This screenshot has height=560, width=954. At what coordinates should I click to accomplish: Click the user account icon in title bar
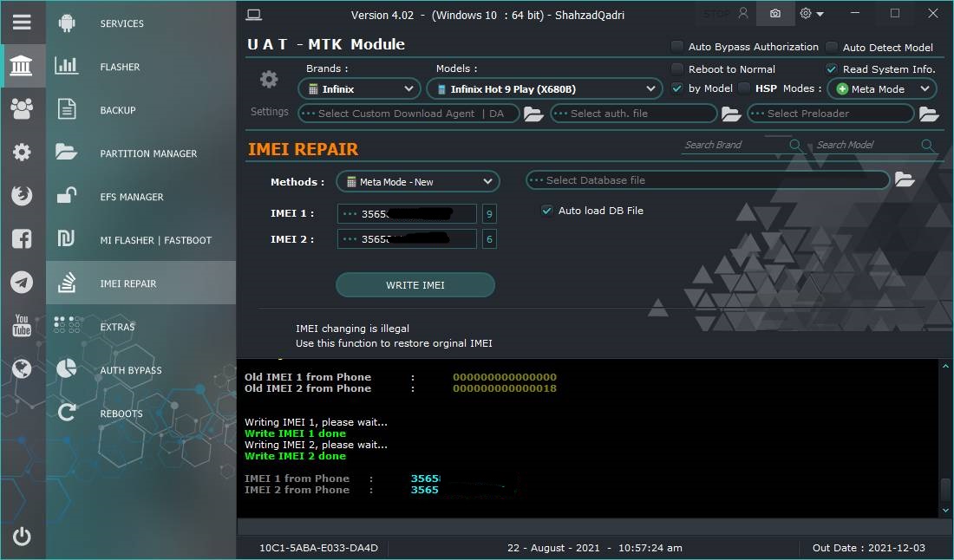(743, 13)
